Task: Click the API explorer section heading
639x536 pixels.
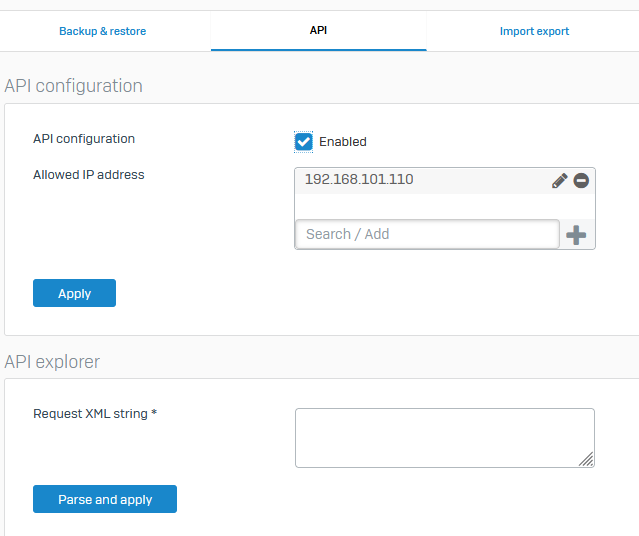Action: [52, 362]
